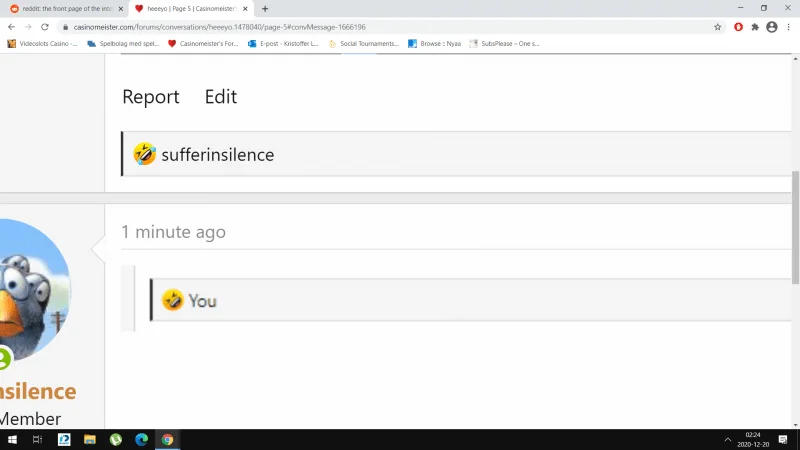Close the heeeyo Casinomeister tab
Image resolution: width=800 pixels, height=450 pixels.
[x=245, y=9]
